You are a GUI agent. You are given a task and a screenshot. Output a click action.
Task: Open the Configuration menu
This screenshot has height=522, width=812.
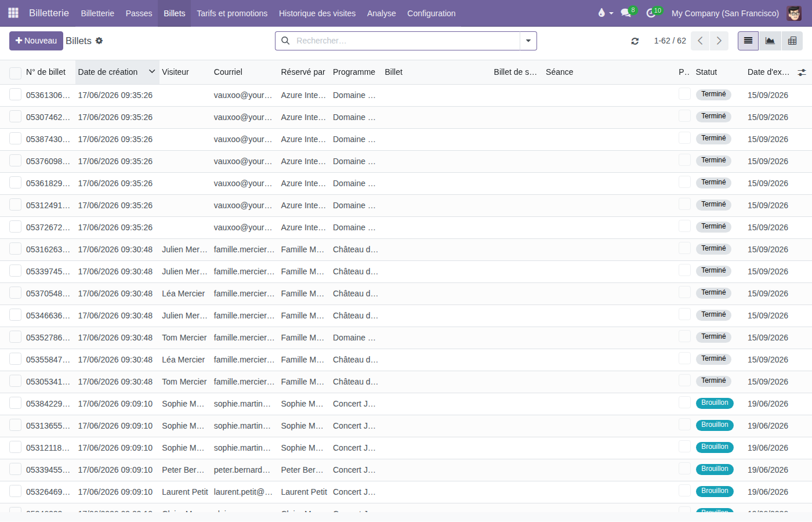(x=431, y=13)
